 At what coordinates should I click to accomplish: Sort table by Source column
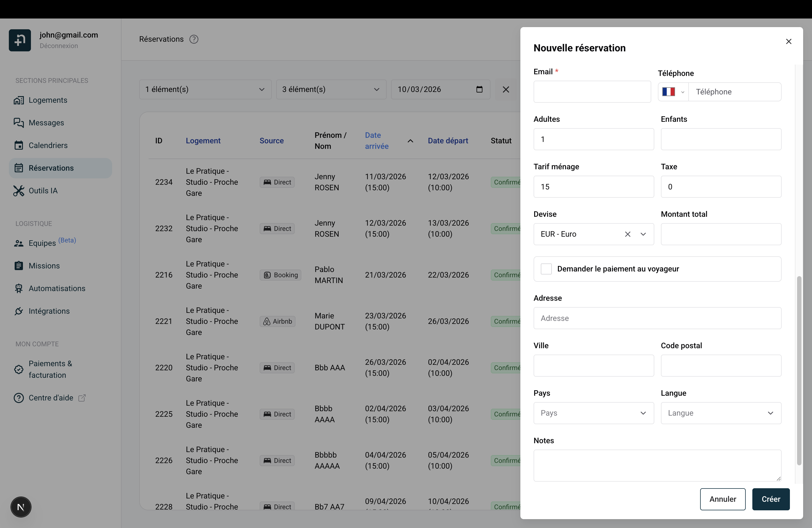(271, 141)
